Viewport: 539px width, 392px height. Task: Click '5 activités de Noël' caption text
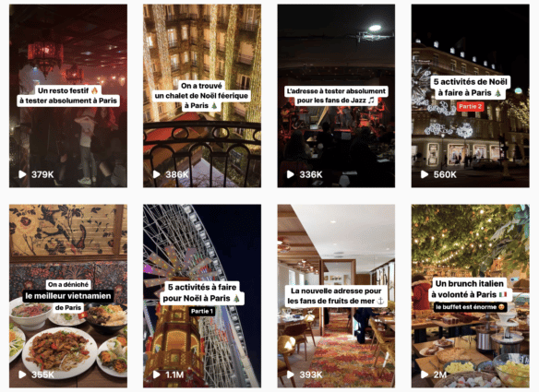[x=471, y=82]
